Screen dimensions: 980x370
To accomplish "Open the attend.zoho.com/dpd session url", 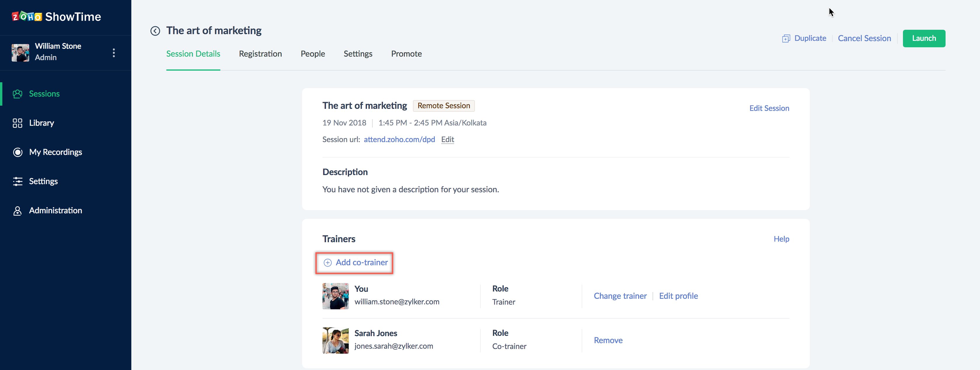I will coord(399,139).
